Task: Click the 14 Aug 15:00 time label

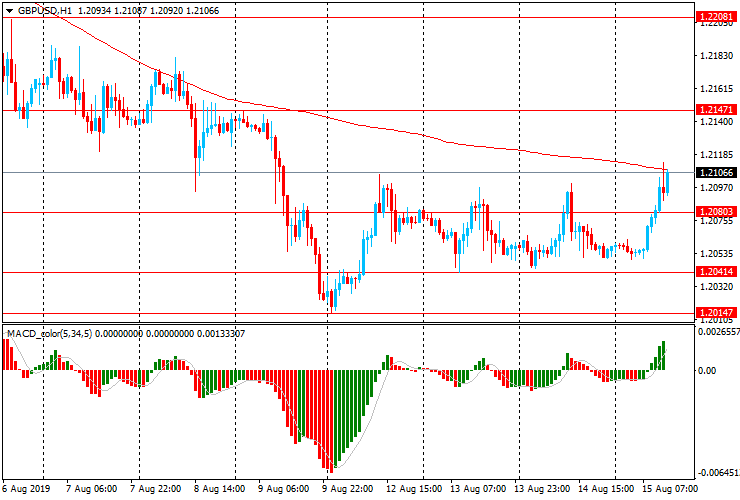Action: [x=606, y=488]
